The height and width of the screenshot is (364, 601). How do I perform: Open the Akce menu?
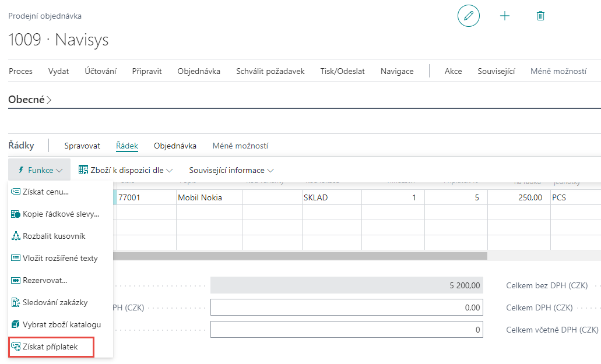453,71
